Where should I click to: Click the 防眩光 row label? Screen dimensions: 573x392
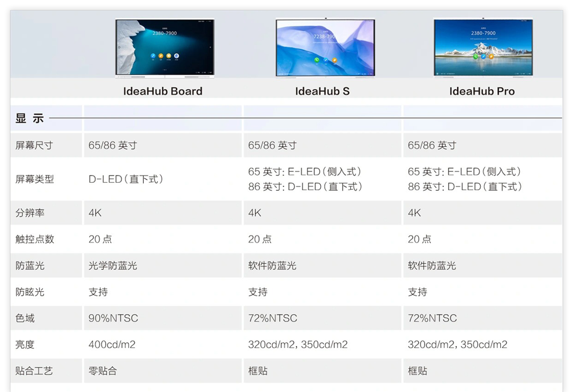tap(30, 292)
